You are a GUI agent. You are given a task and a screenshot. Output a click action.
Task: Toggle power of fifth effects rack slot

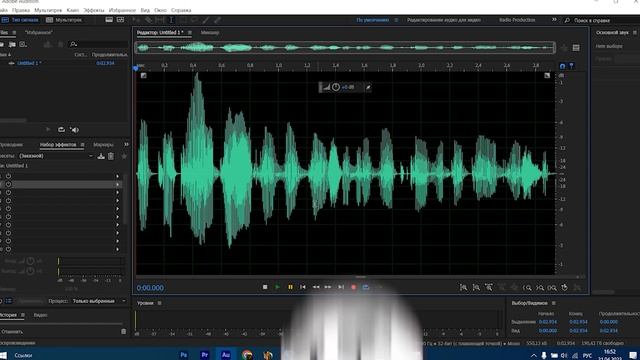pos(8,209)
